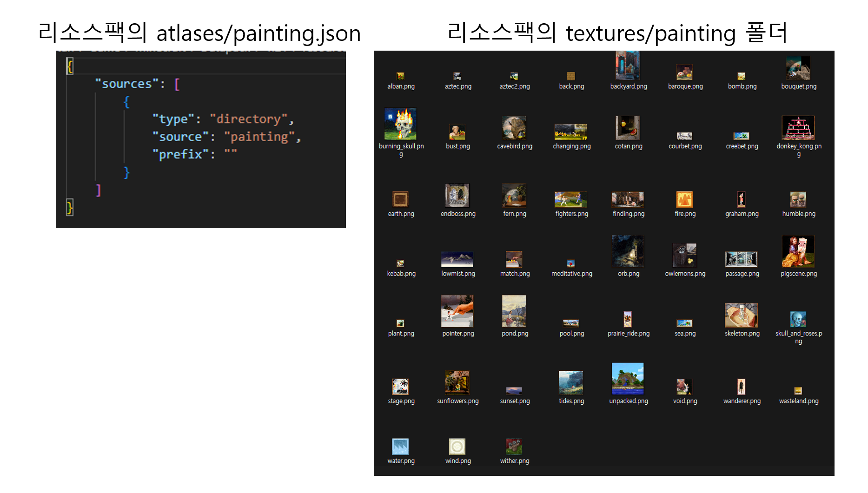Image resolution: width=868 pixels, height=493 pixels.
Task: Click the "sources" key in the JSON
Action: point(126,84)
